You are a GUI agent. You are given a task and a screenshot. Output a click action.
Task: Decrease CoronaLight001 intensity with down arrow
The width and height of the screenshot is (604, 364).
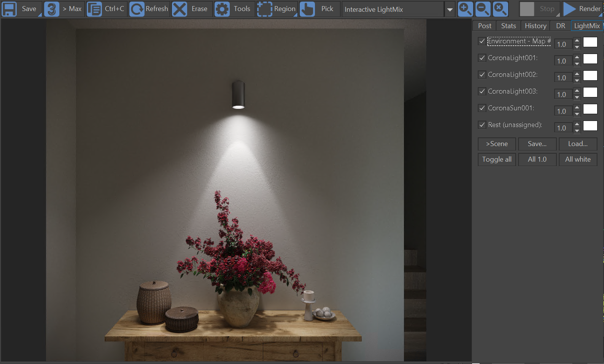pos(577,64)
